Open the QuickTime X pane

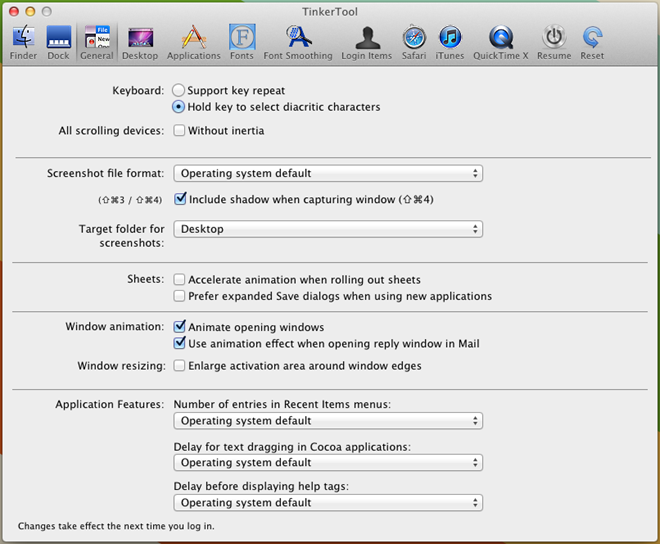[x=501, y=42]
